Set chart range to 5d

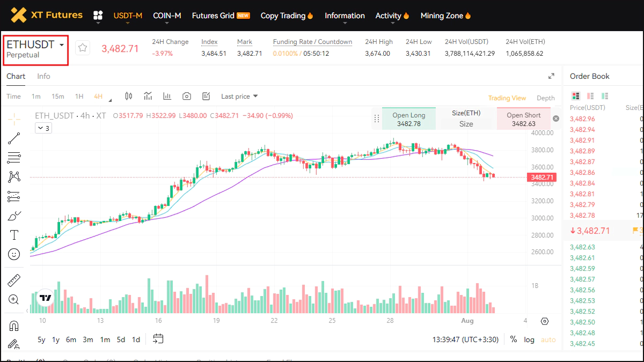(121, 339)
